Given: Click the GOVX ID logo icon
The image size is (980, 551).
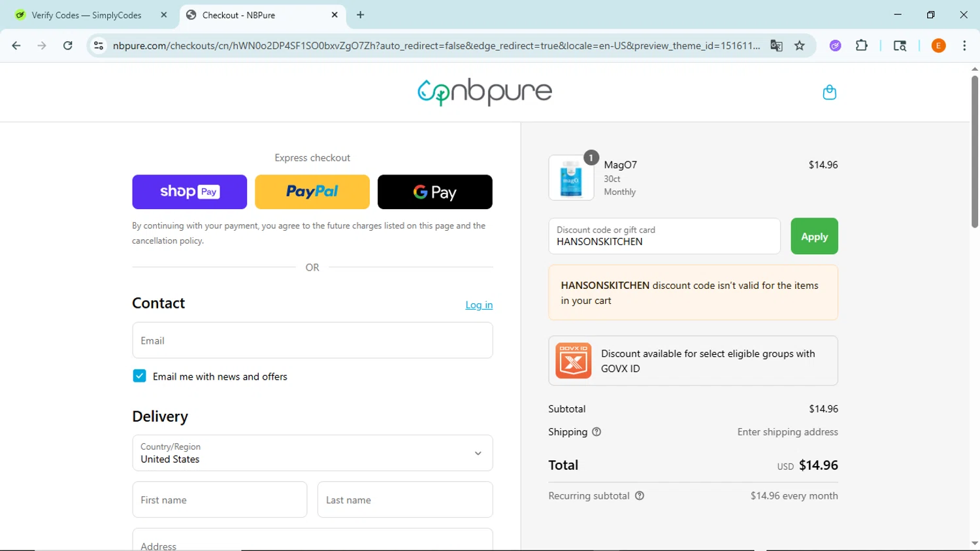Looking at the screenshot, I should tap(573, 361).
